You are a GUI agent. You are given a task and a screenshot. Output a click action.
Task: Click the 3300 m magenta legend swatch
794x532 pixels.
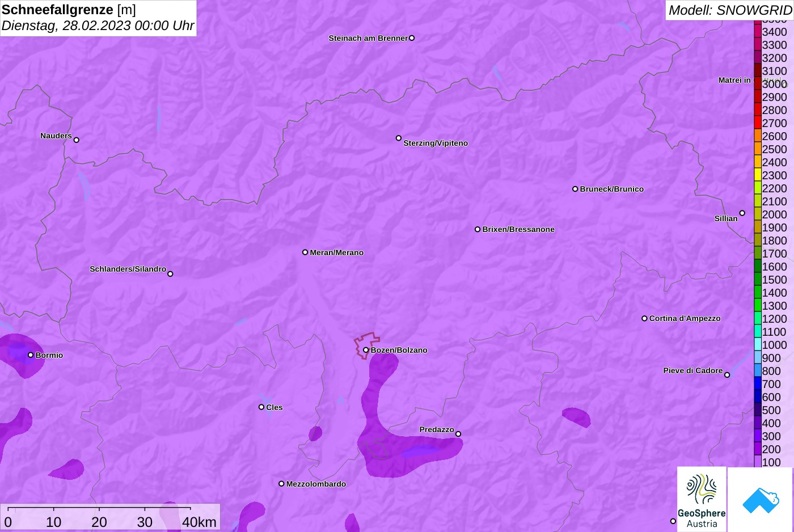click(x=757, y=45)
